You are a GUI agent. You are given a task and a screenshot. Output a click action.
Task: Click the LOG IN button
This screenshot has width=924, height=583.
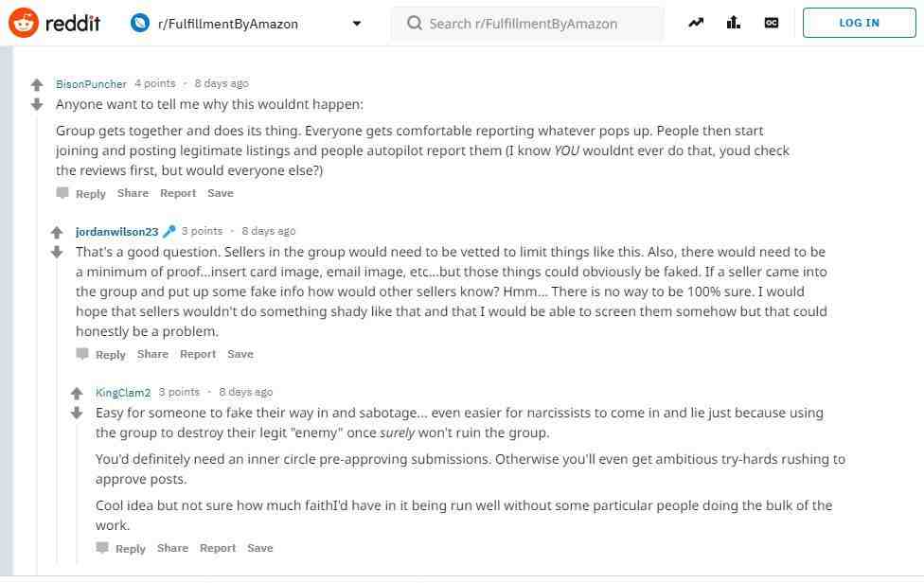tap(859, 23)
